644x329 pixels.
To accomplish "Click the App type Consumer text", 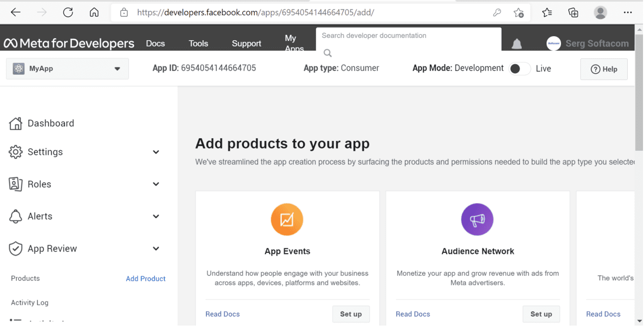I will click(x=341, y=68).
